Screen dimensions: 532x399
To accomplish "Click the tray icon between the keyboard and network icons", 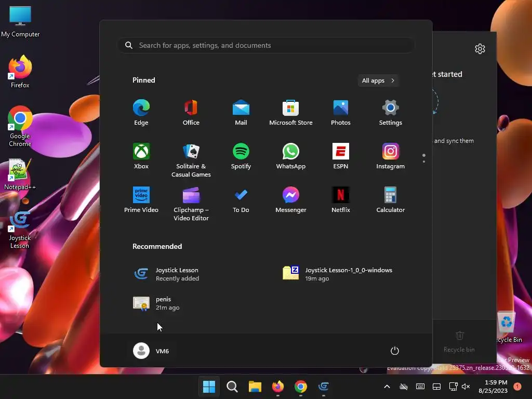I will pyautogui.click(x=436, y=387).
